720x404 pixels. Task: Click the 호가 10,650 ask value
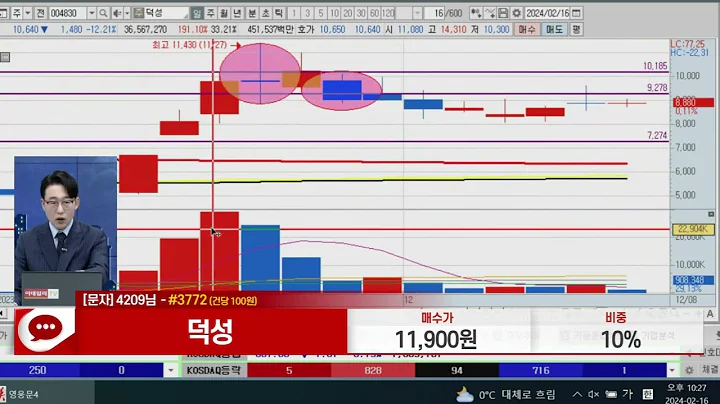point(332,29)
